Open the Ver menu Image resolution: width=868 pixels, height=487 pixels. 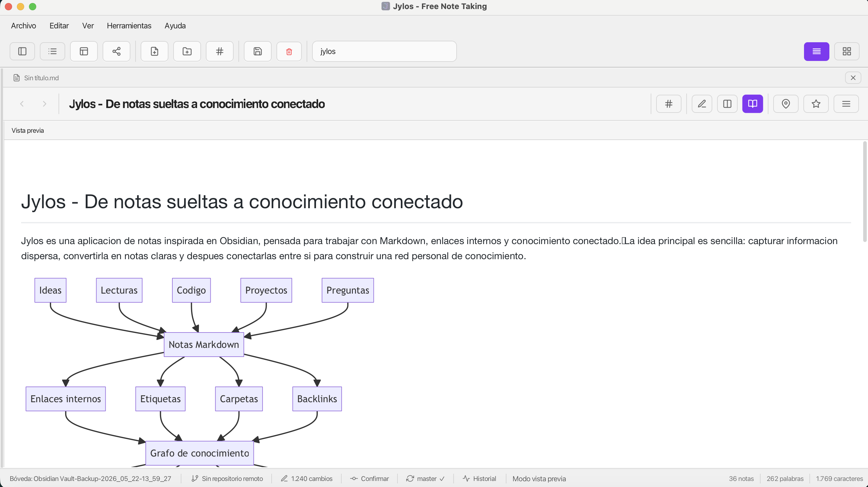point(88,26)
